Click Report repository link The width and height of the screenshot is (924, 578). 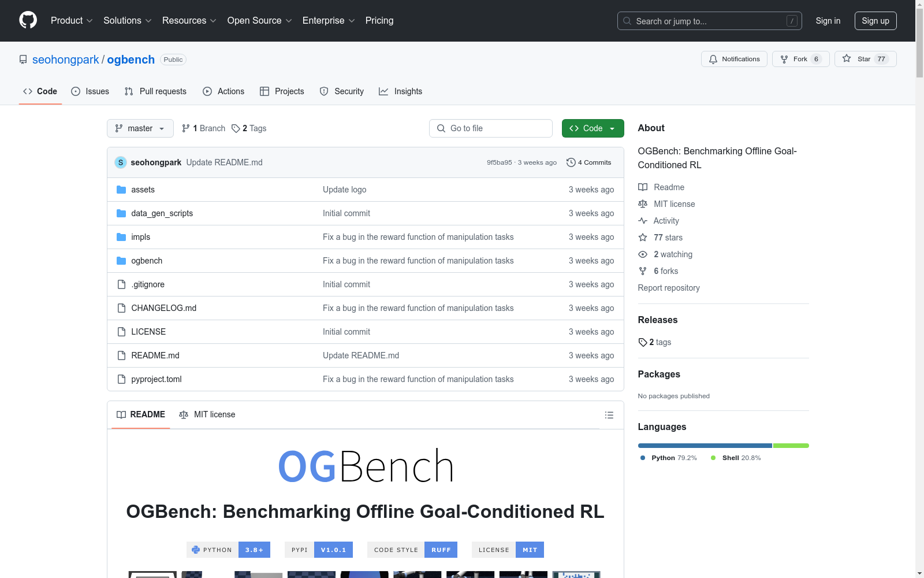pos(669,288)
